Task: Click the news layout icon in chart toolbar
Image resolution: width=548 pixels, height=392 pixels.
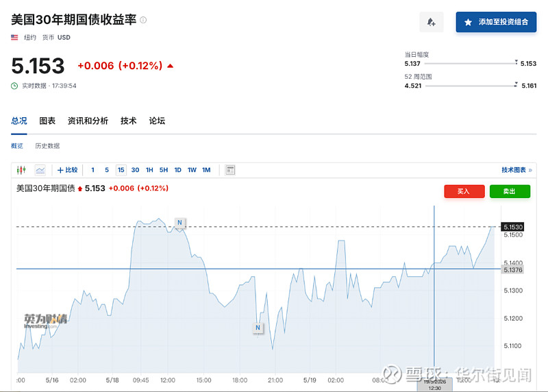Action: (230, 170)
